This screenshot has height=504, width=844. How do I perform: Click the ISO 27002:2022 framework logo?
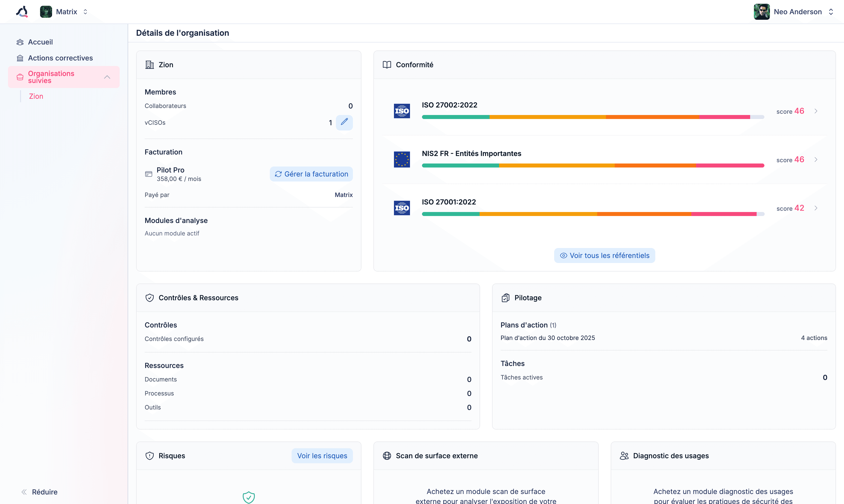401,111
